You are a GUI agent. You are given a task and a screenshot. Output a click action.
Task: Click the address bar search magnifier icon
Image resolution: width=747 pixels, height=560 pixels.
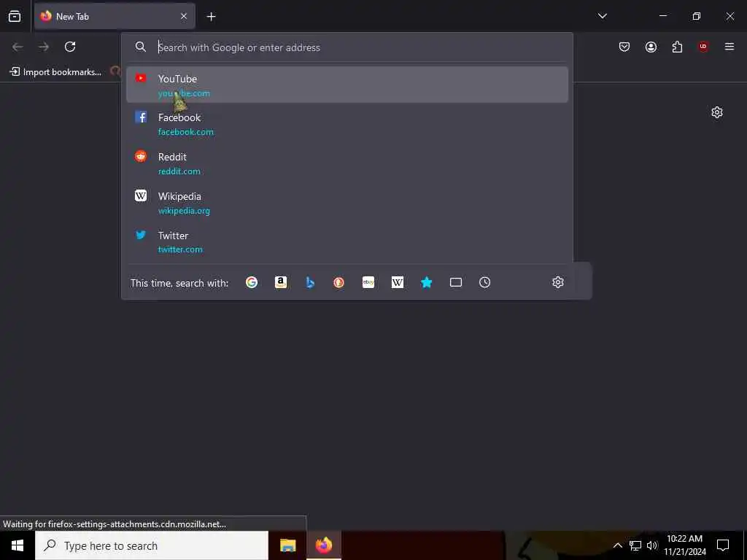[x=141, y=47]
